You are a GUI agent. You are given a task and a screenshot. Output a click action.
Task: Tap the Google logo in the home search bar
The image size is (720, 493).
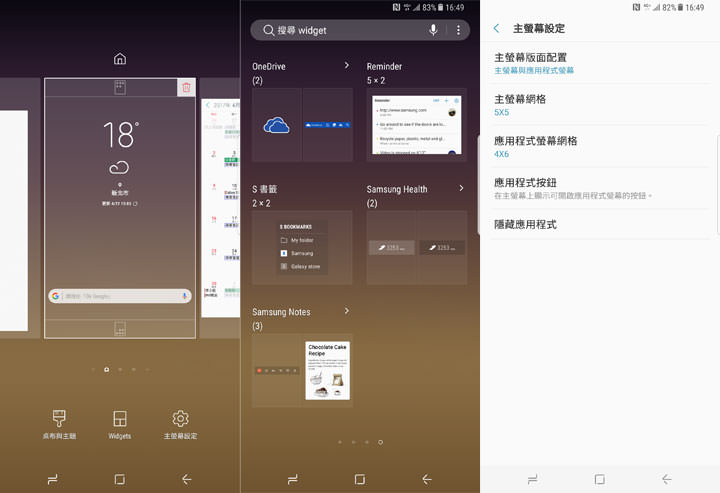click(x=56, y=296)
